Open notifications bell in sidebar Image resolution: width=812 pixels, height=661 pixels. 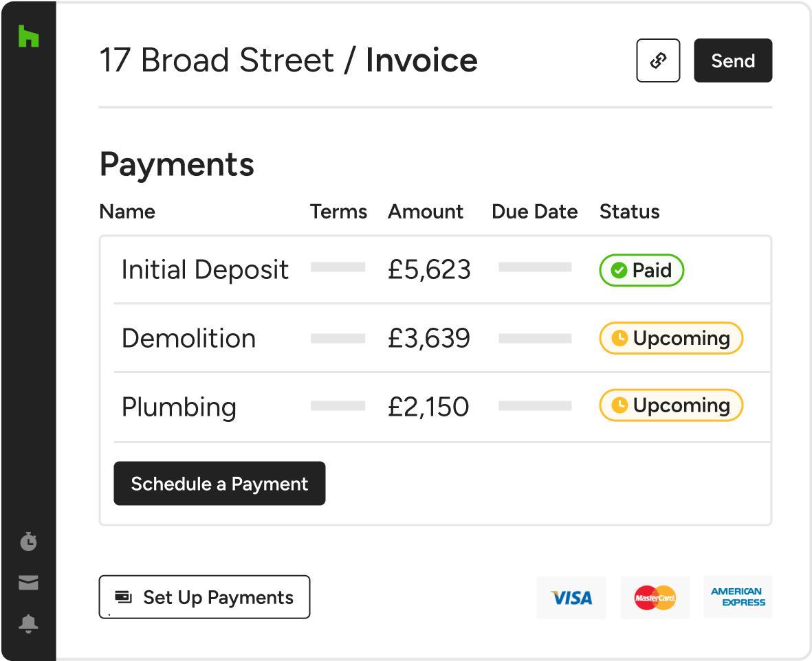(28, 624)
